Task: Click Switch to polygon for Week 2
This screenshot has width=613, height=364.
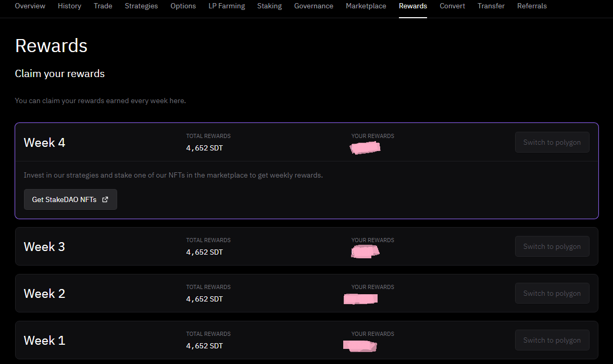Action: (x=552, y=293)
